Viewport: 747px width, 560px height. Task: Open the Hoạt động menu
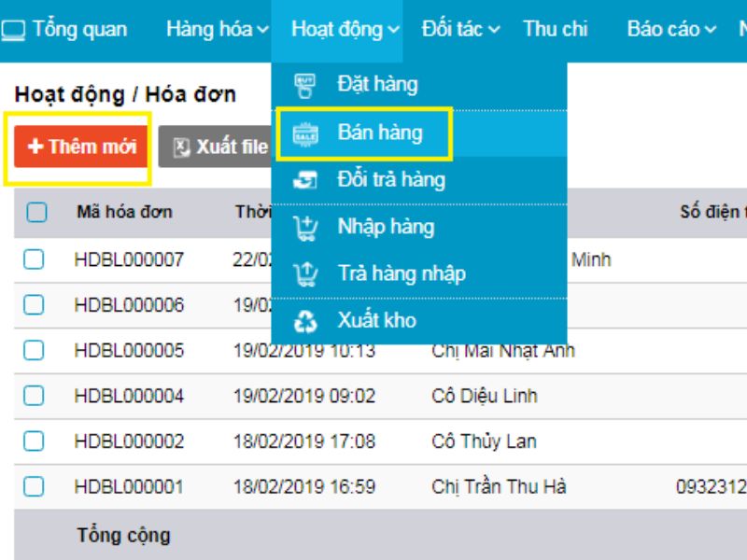(x=341, y=28)
